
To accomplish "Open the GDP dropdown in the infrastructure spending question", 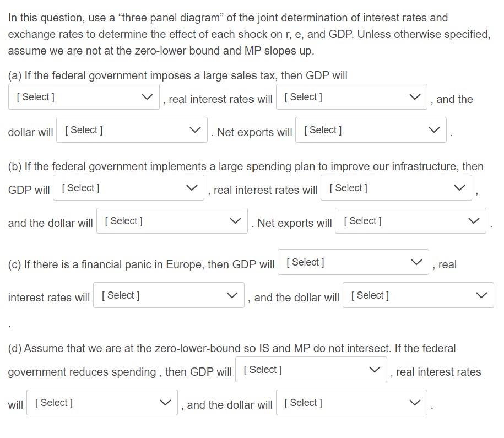I will pos(128,187).
